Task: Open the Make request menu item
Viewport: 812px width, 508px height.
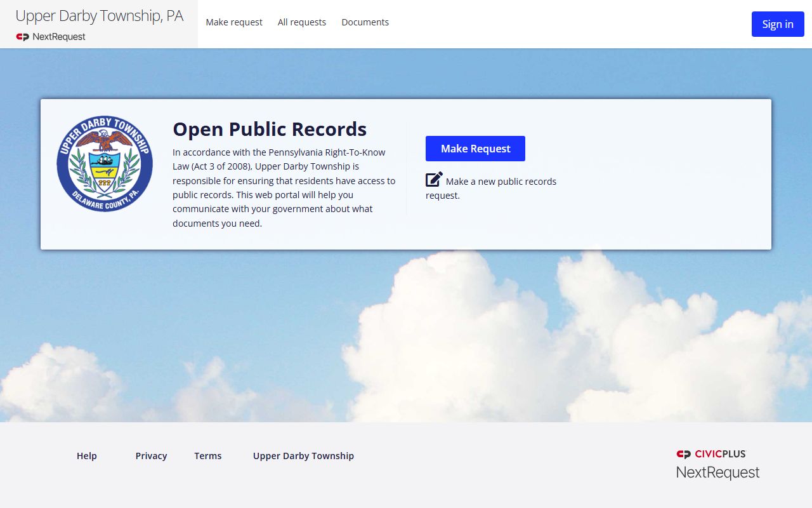Action: pyautogui.click(x=234, y=22)
